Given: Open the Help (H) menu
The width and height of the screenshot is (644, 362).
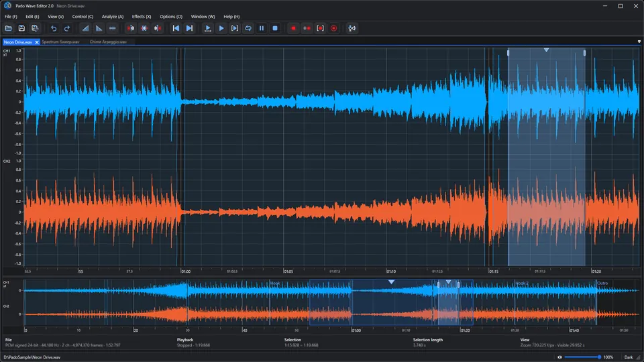Looking at the screenshot, I should 231,17.
